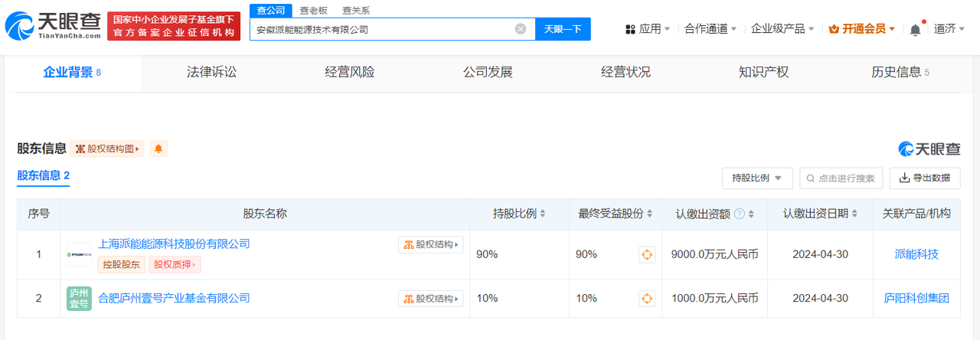Click 合肥庐州壹号 company logo badge
This screenshot has width=980, height=340.
click(x=79, y=299)
